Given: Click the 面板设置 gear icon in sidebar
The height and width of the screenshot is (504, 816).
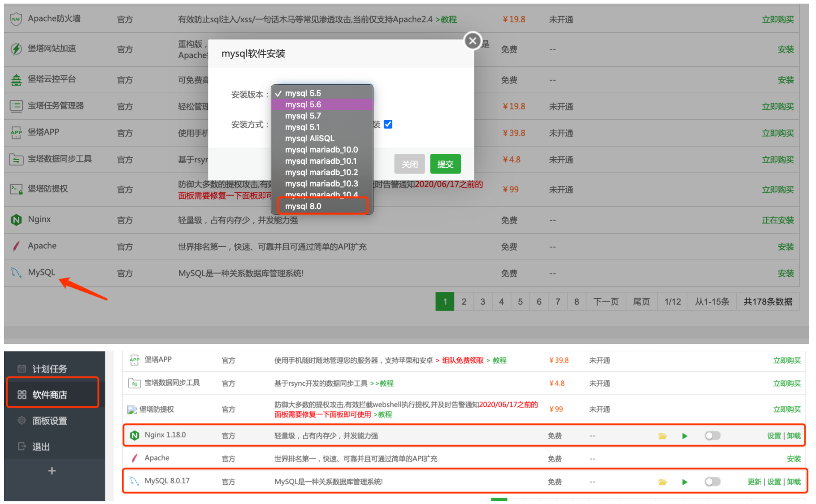Looking at the screenshot, I should click(x=22, y=420).
